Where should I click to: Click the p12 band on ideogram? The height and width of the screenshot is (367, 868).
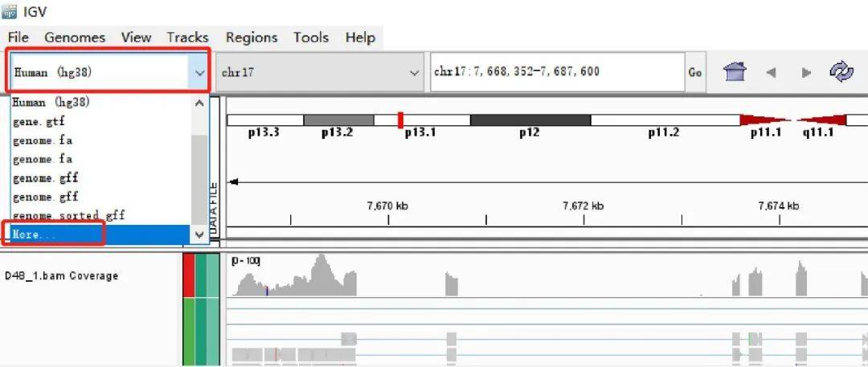[x=530, y=120]
